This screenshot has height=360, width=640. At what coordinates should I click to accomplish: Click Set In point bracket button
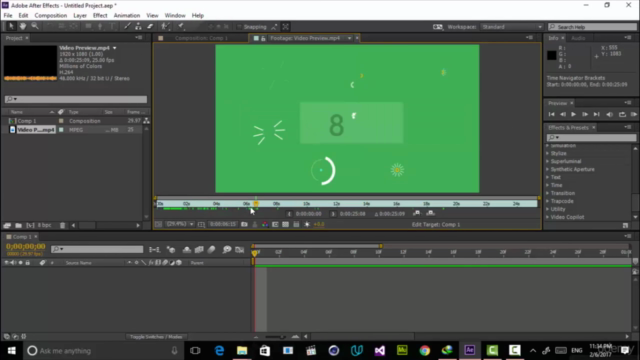289,214
